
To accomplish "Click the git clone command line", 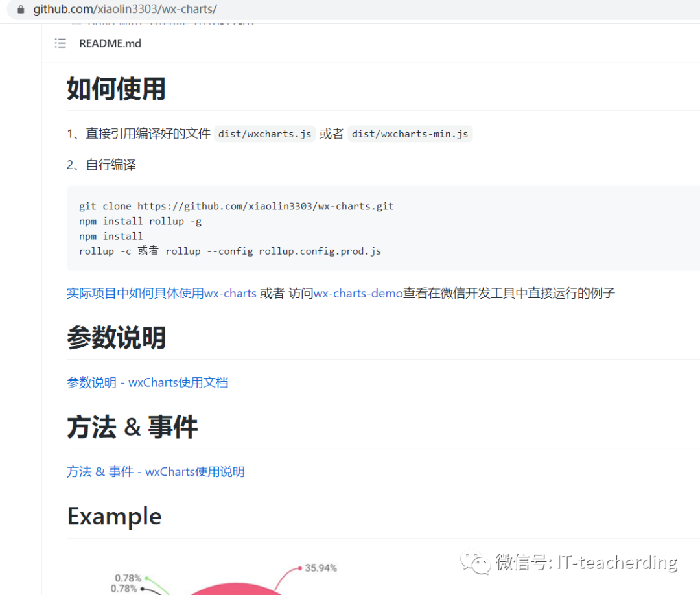I will point(236,206).
